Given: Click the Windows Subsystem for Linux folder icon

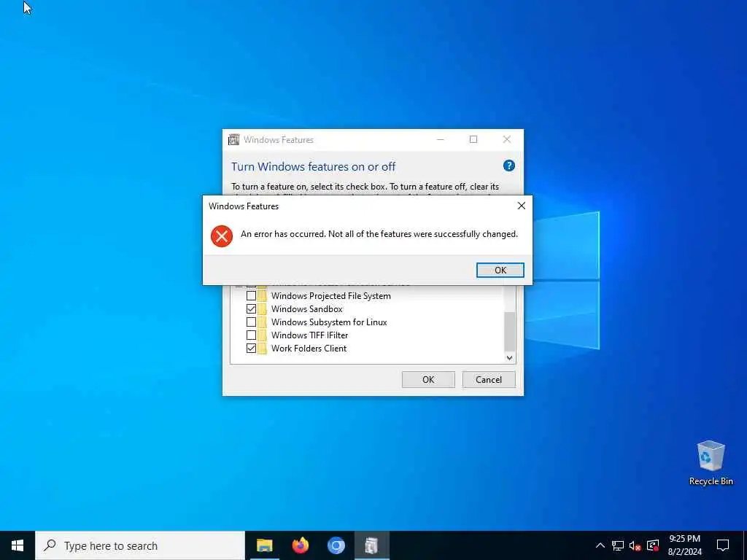Looking at the screenshot, I should [x=263, y=322].
